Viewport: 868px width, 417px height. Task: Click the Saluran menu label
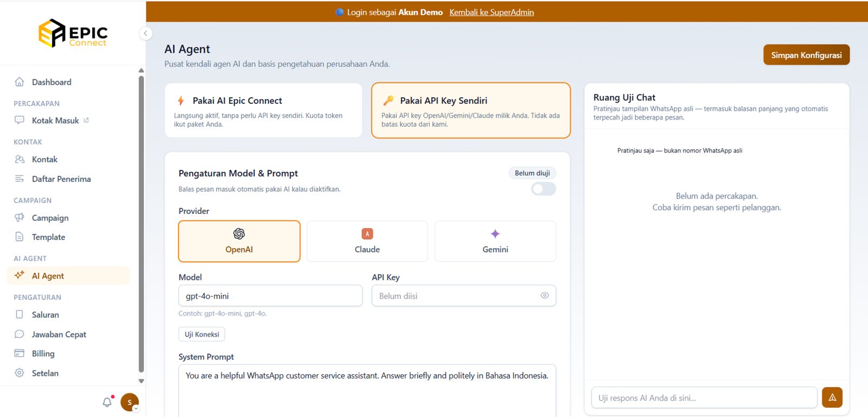(46, 314)
